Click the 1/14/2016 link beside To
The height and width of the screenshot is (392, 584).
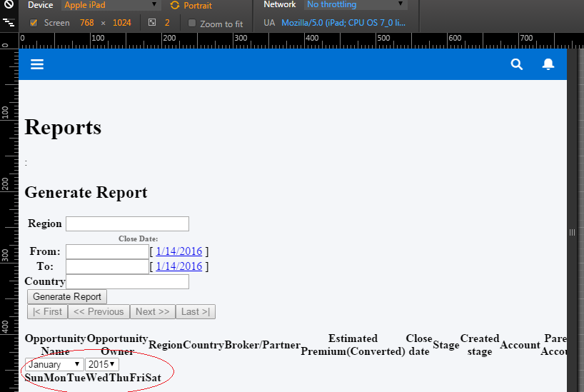tap(178, 266)
